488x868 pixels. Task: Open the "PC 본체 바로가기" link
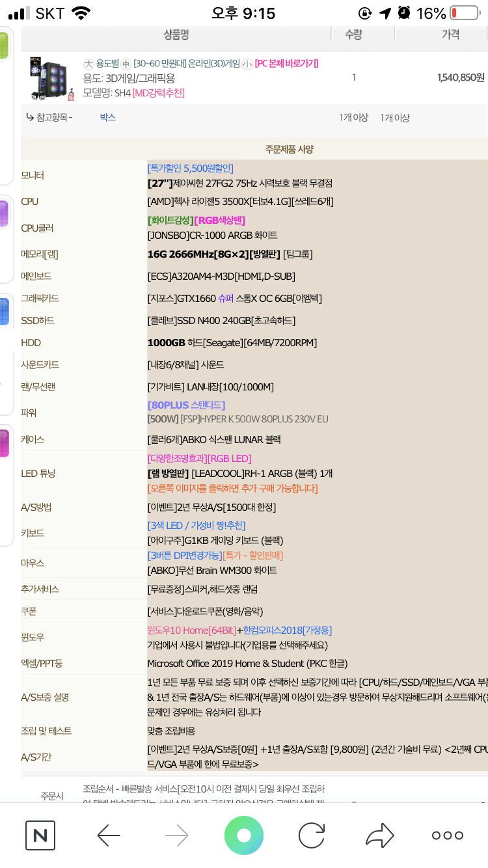286,64
